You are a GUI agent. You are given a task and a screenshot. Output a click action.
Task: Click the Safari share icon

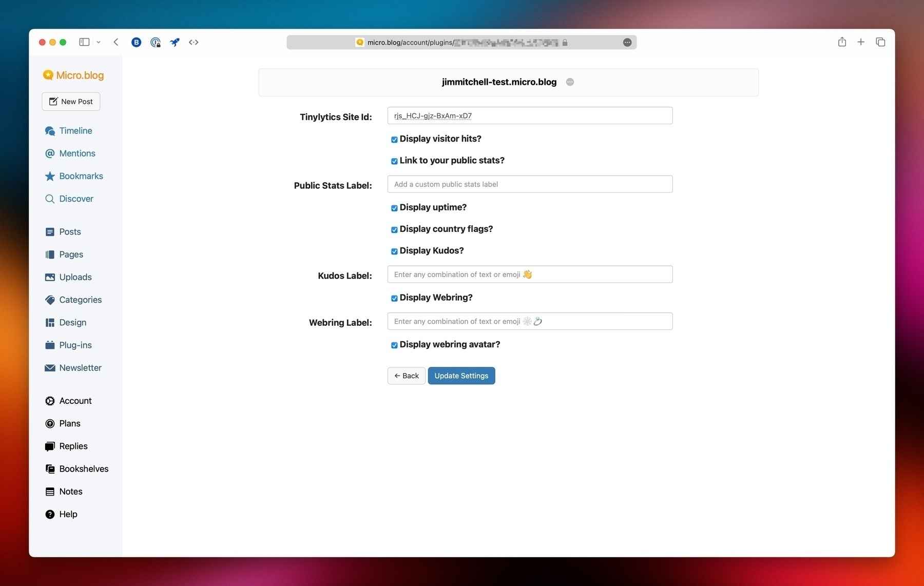842,42
